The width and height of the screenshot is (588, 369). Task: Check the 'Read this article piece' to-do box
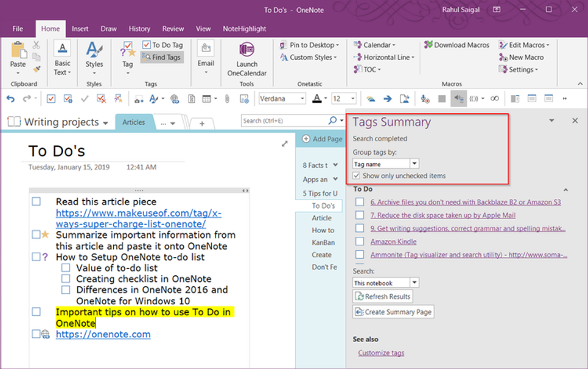coord(36,201)
